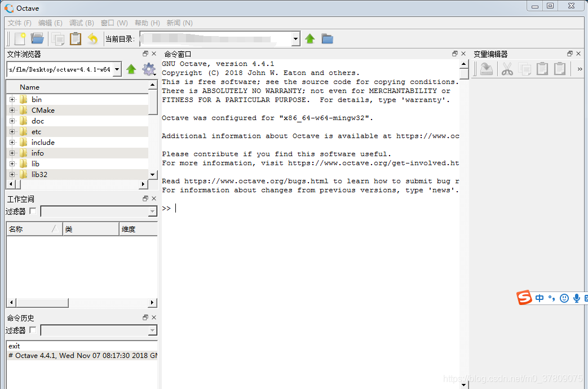The width and height of the screenshot is (588, 389).
Task: Toggle Chinese input mode 中 on the IME bar
Action: tap(540, 298)
